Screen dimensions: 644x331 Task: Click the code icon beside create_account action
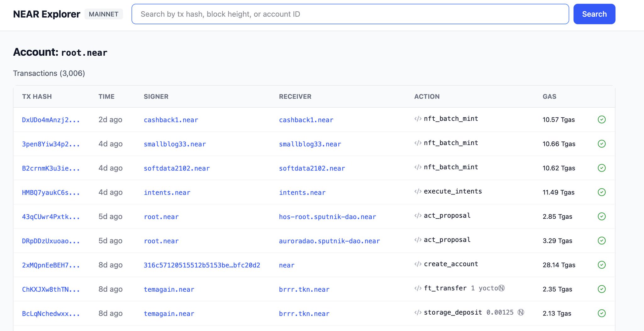click(418, 264)
